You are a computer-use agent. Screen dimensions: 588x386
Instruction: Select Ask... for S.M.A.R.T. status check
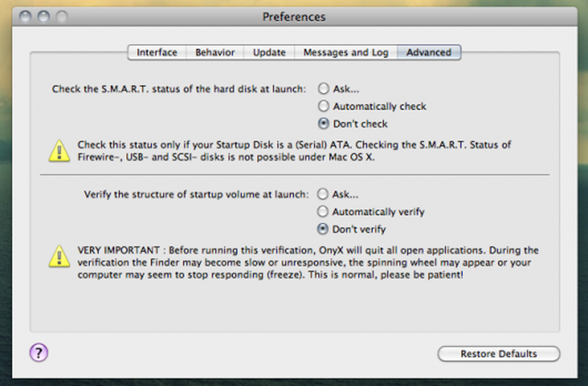coord(323,89)
